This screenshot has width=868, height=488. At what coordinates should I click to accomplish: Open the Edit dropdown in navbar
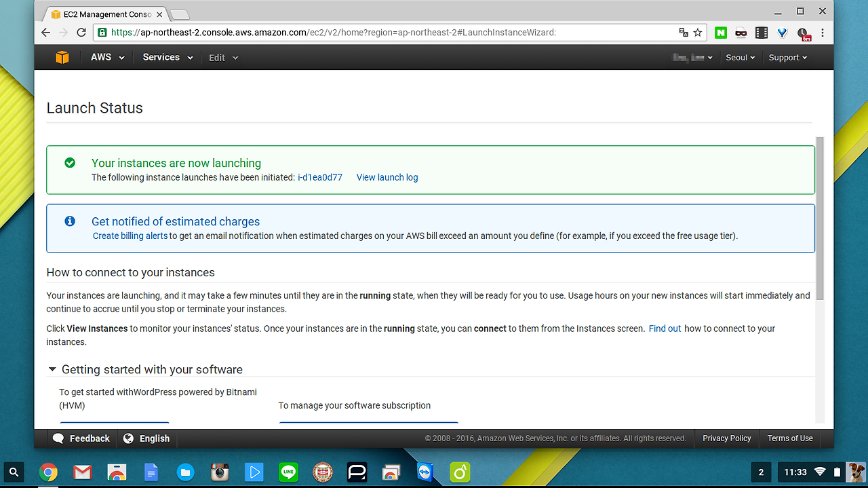click(224, 58)
